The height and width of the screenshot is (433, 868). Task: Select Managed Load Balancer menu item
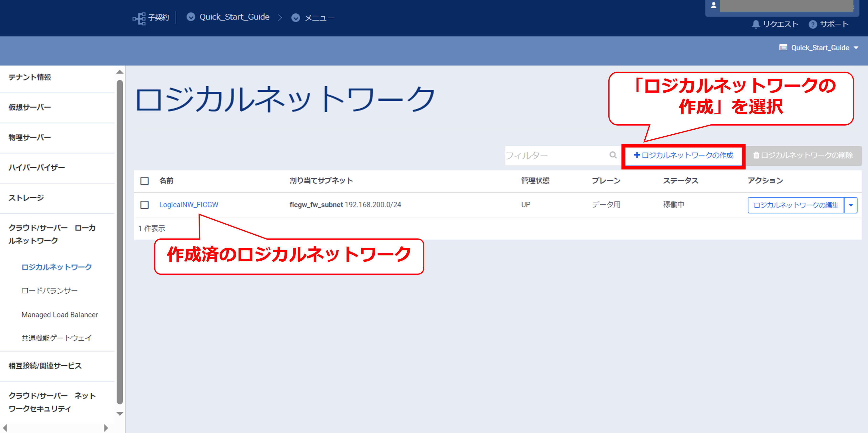tap(60, 315)
